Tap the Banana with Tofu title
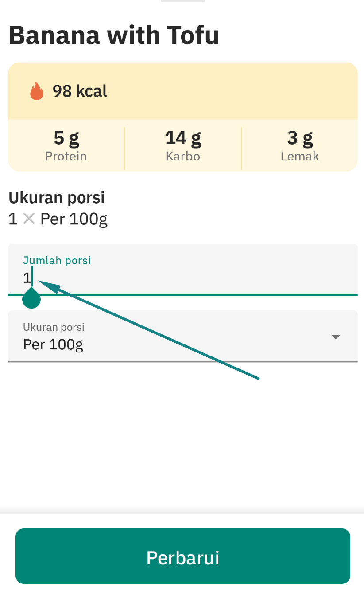 coord(114,35)
